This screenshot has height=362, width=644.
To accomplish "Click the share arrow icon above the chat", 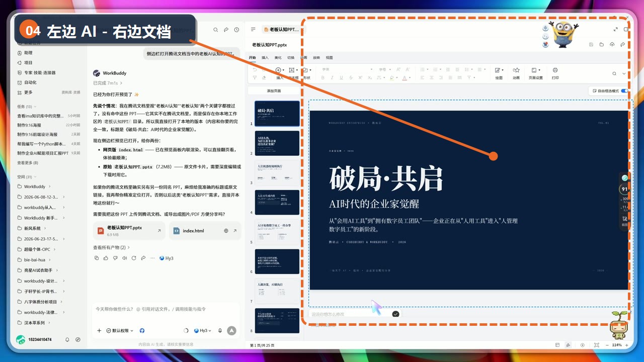I will click(226, 30).
